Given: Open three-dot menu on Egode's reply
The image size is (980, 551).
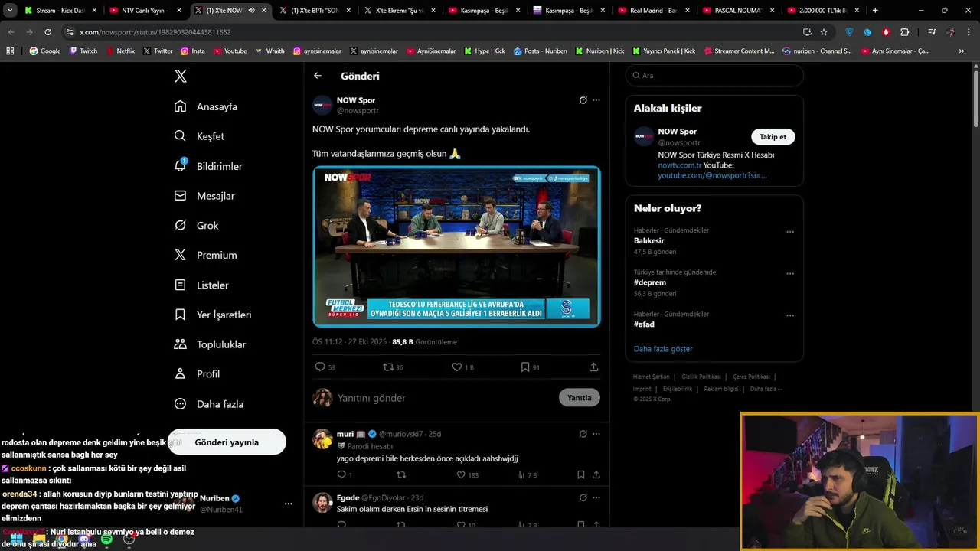Looking at the screenshot, I should [x=596, y=497].
